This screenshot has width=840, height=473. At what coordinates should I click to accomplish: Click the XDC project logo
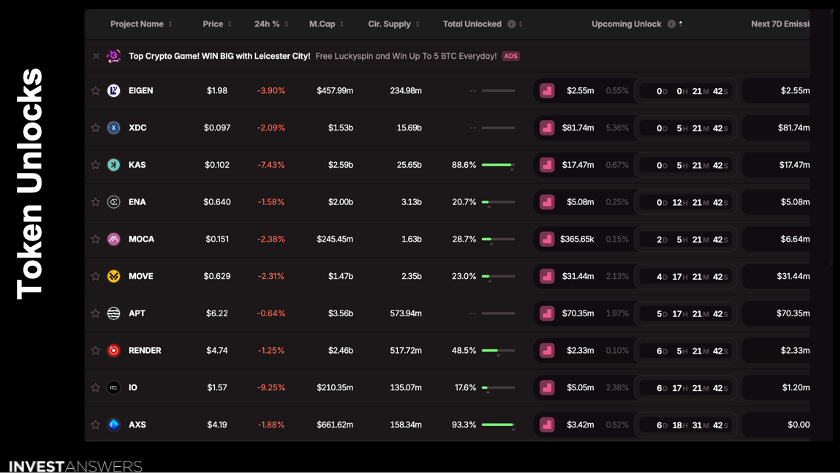coord(114,127)
